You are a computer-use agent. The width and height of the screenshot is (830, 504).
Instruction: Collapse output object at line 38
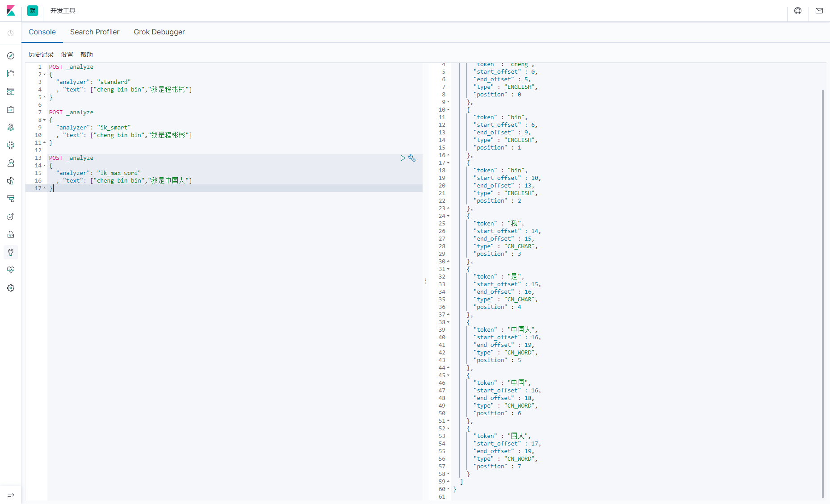(x=448, y=322)
